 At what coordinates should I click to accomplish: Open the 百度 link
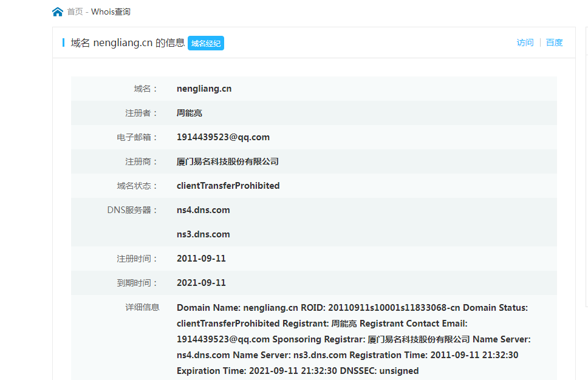tap(554, 42)
